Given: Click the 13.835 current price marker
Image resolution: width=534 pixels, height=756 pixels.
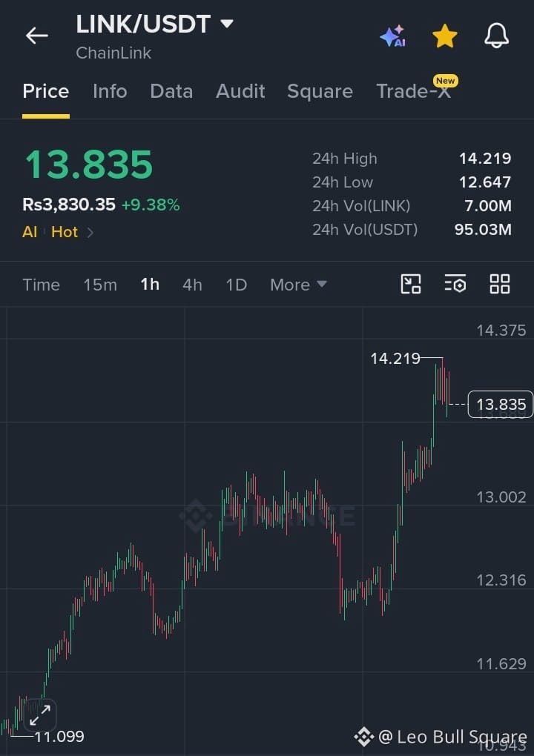Looking at the screenshot, I should (x=501, y=404).
